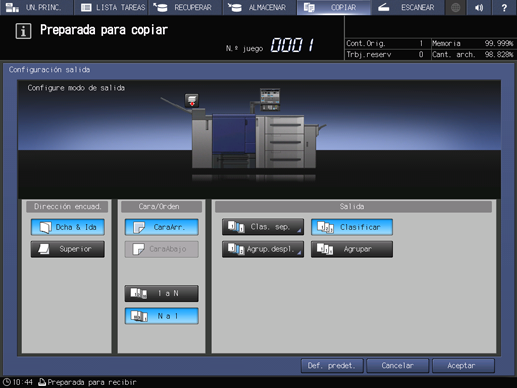Screen dimensions: 517x388
Task: Select Dcha & Ida binding direction
Action: coord(68,227)
